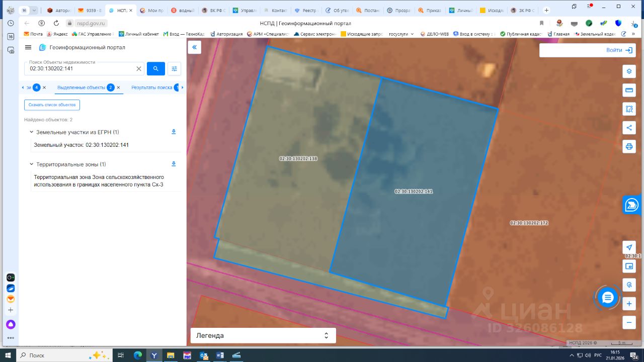Go back in browser history
The width and height of the screenshot is (644, 362).
pos(27,23)
